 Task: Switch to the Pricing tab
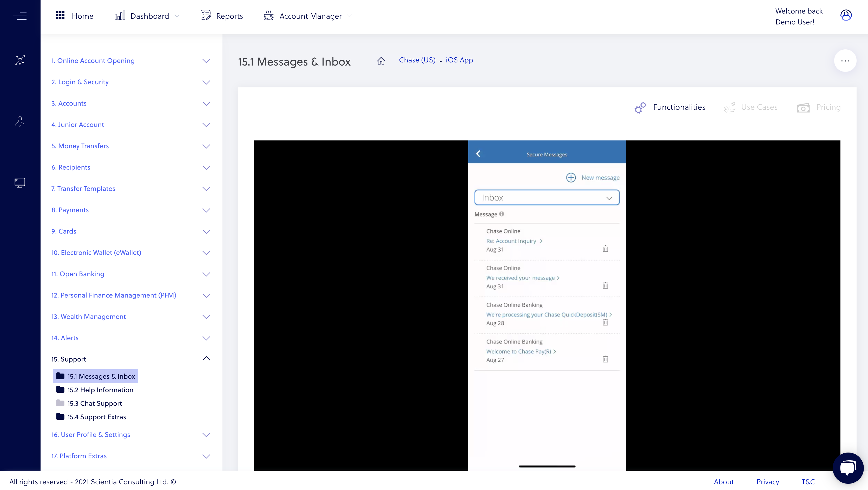[818, 107]
